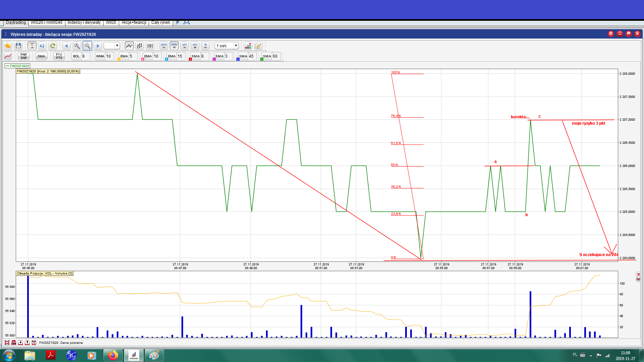Select the bar chart type icon
Screen dimensions: 644x362
(140, 46)
